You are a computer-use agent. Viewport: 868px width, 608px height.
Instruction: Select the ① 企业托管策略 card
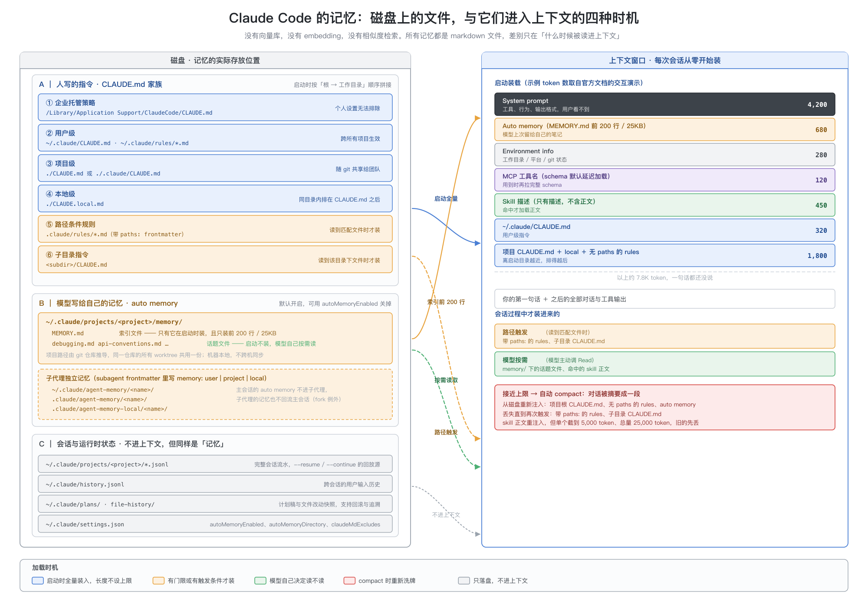pyautogui.click(x=215, y=107)
